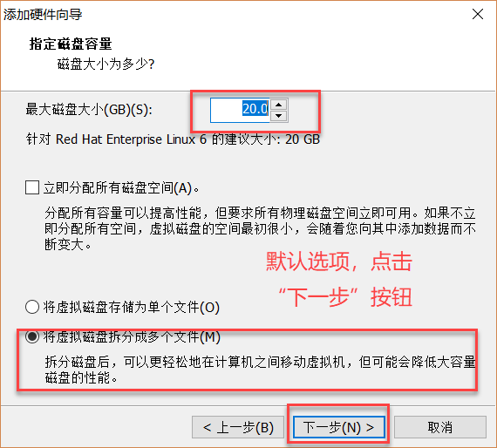497x448 pixels.
Task: Go back with the < 上一步(B) button
Action: tap(238, 427)
